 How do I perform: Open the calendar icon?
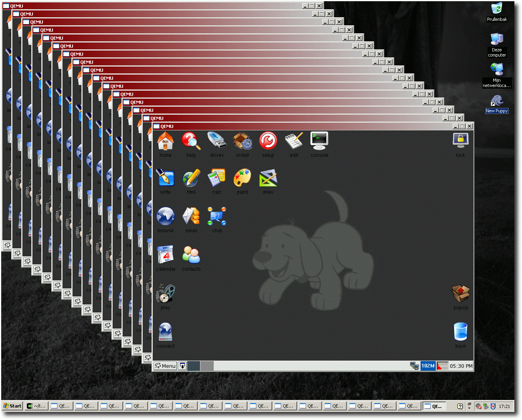tap(165, 254)
